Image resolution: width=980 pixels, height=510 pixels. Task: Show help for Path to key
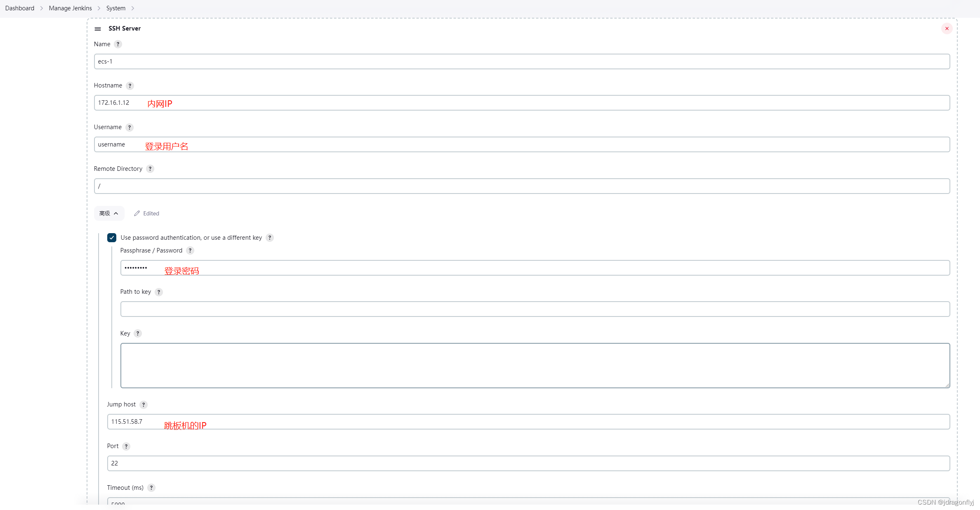(159, 292)
